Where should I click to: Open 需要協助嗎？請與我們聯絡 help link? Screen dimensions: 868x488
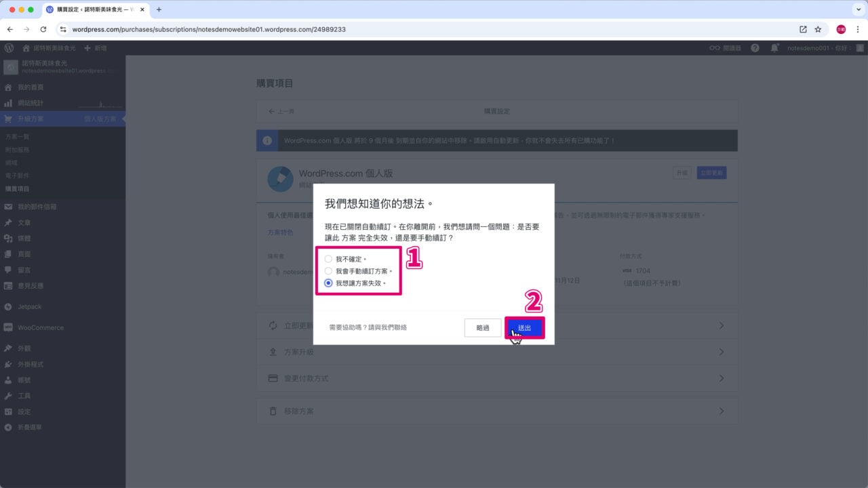click(368, 327)
